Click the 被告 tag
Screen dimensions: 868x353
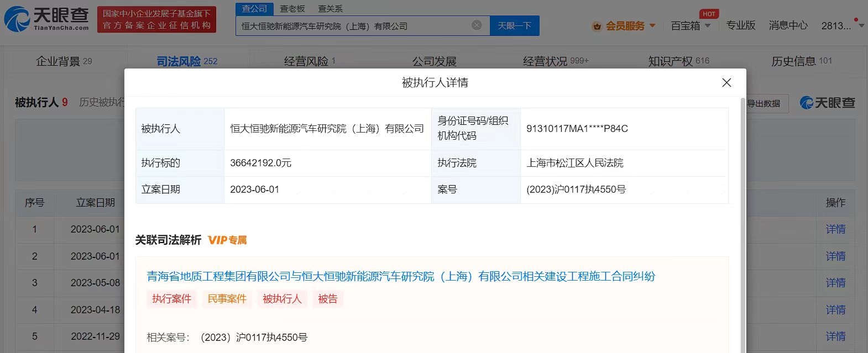click(x=328, y=299)
